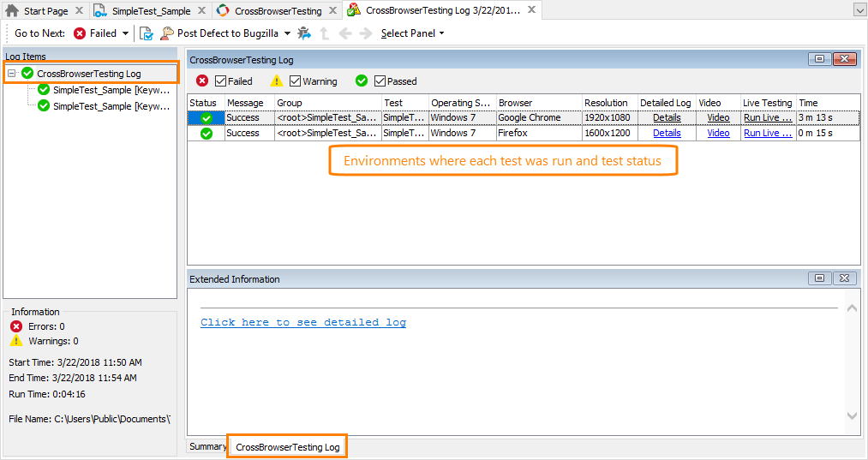Screen dimensions: 868x460
Task: Select the 1600x1200 resolution cell
Action: tap(610, 134)
